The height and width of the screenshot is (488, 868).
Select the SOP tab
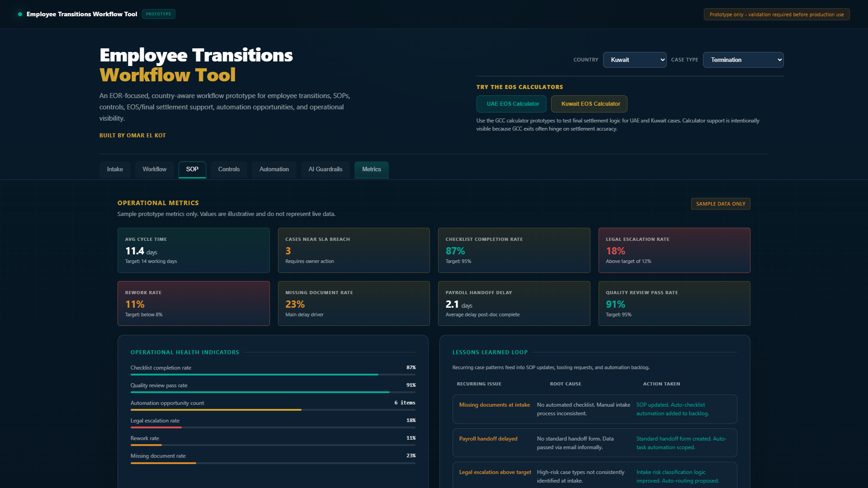(192, 169)
